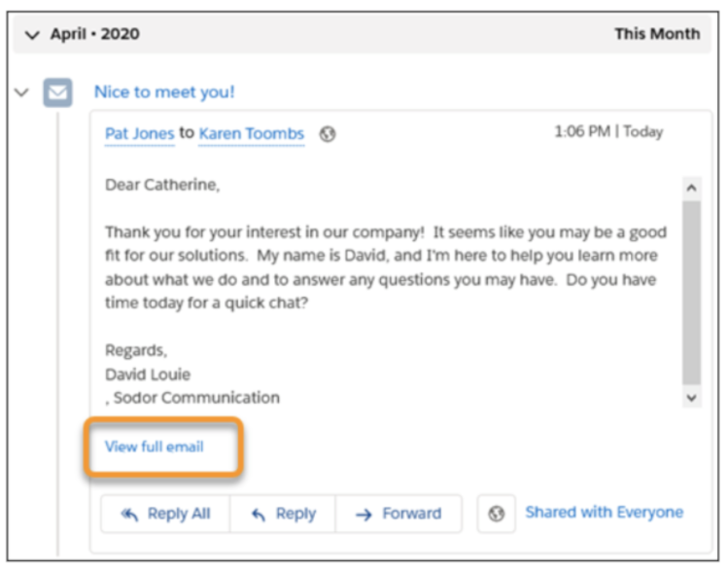Click the globe icon beside Karen Toombs
728x569 pixels.
tap(328, 134)
